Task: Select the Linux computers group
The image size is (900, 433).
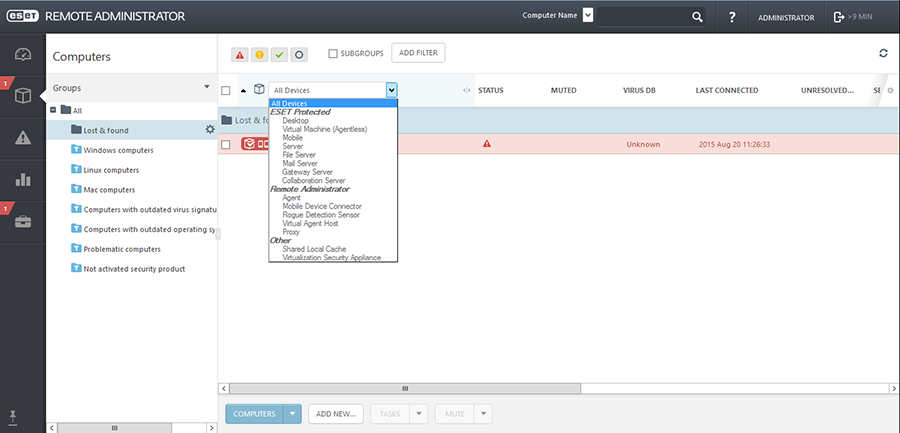Action: pyautogui.click(x=111, y=170)
